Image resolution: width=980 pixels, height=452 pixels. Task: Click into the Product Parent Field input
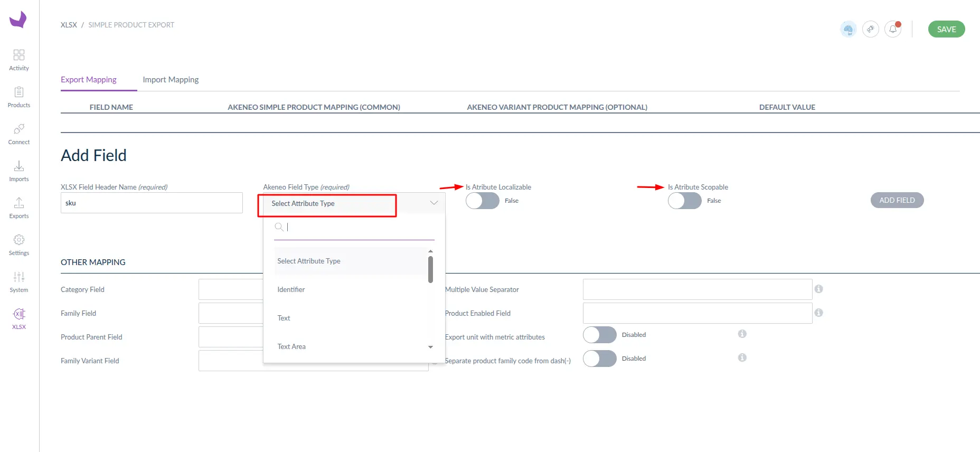(x=231, y=337)
